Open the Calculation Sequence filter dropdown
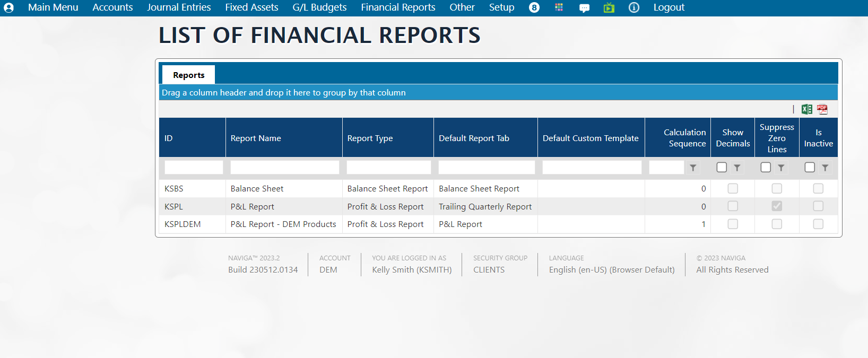868x358 pixels. click(693, 168)
